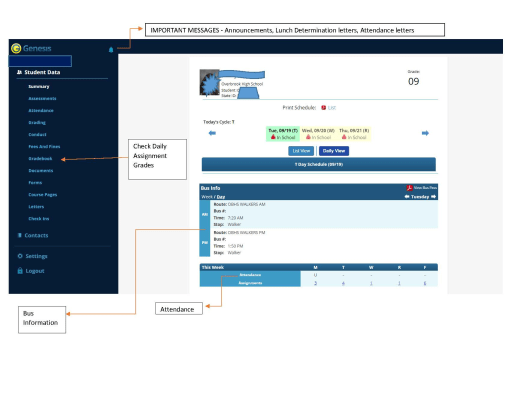Screen dimensions: 512x396
Task: Click the List link next to Print Schedule
Action: coord(332,108)
